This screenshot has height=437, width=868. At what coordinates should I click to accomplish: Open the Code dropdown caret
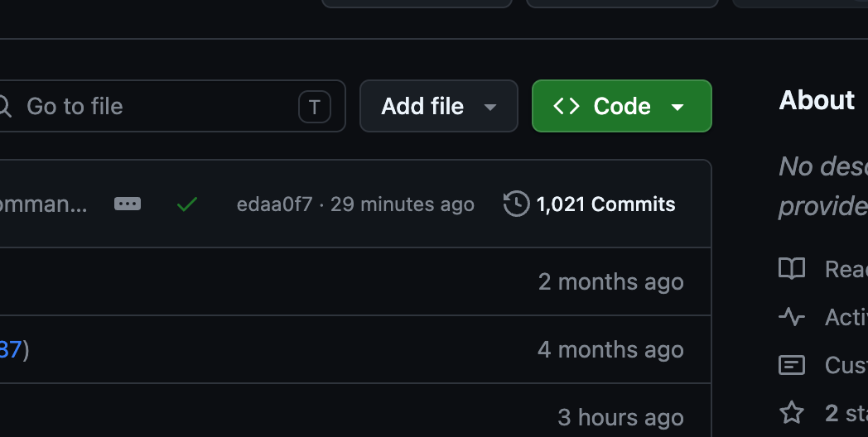click(x=678, y=107)
